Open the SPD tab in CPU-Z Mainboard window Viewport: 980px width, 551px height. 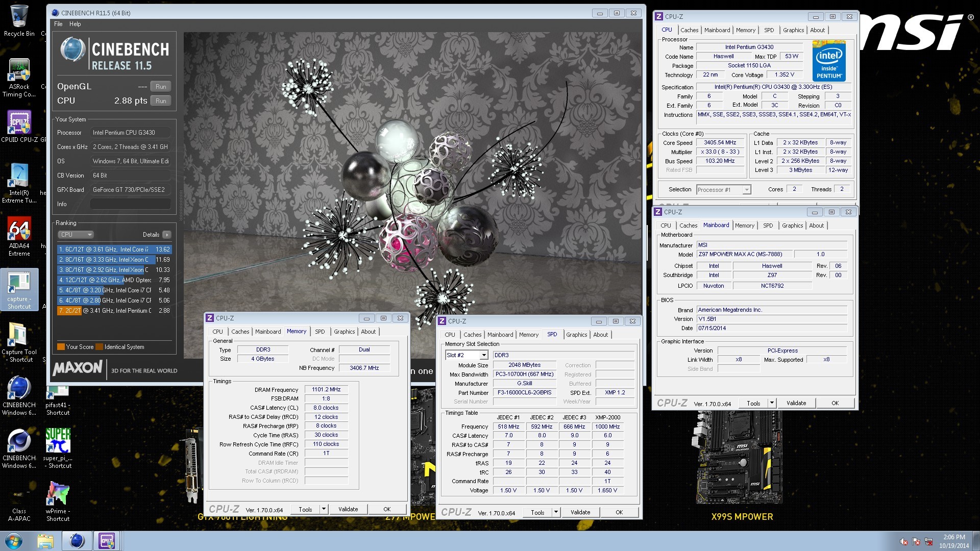[x=768, y=226]
